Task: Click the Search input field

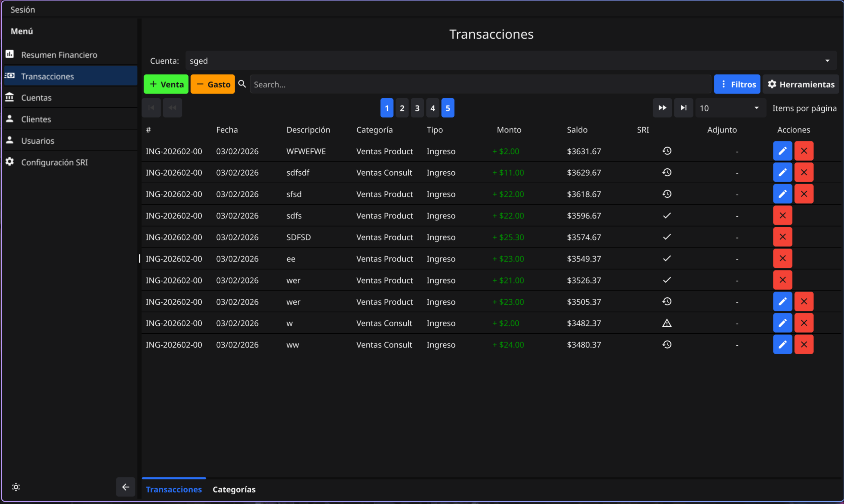Action: coord(480,84)
